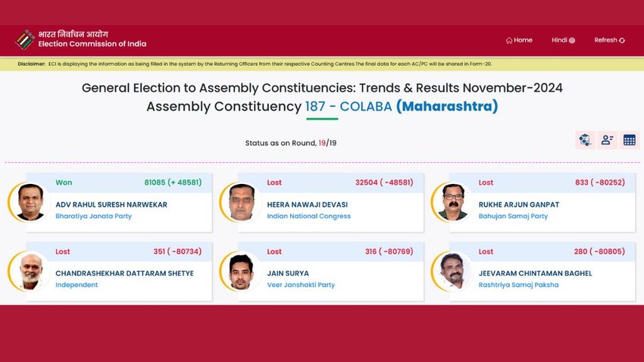Switch to the table grid view icon
This screenshot has height=362, width=644.
629,140
